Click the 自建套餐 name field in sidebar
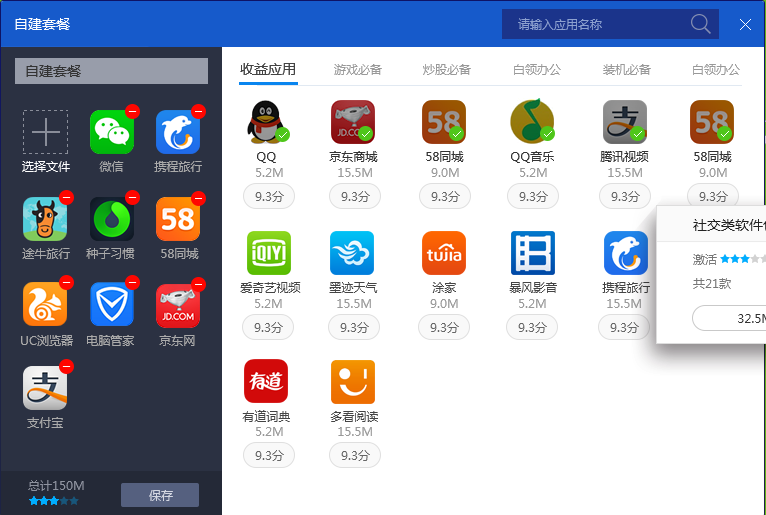 [x=111, y=71]
